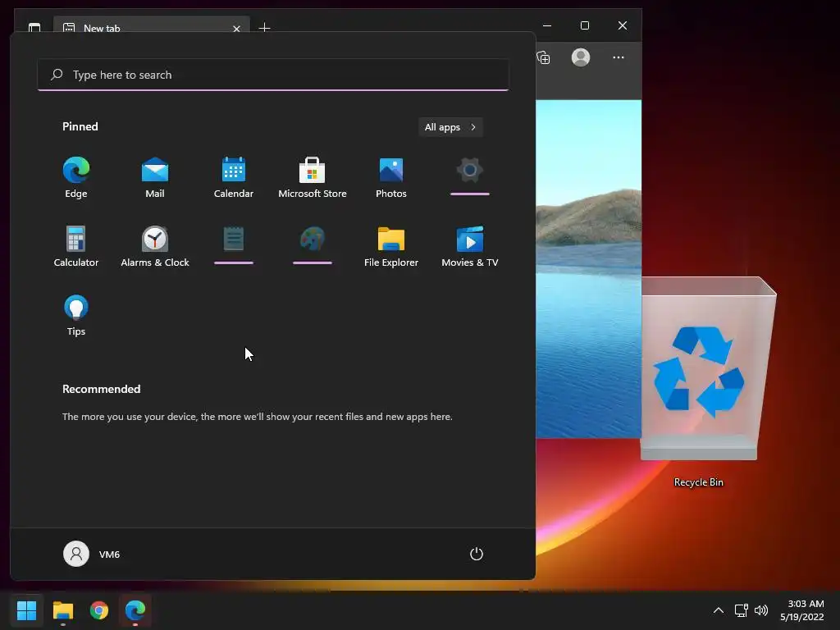Launch Movies & TV

(x=470, y=246)
